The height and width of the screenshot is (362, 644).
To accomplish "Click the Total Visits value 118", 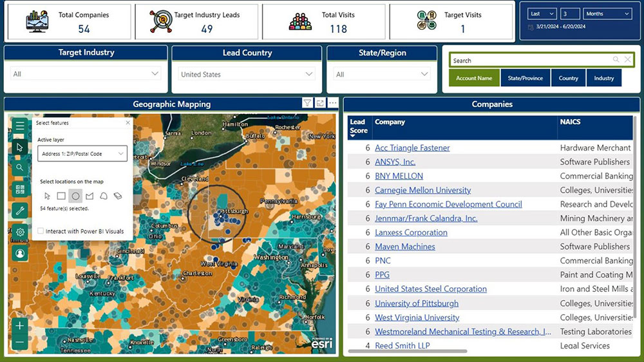I will (x=339, y=29).
